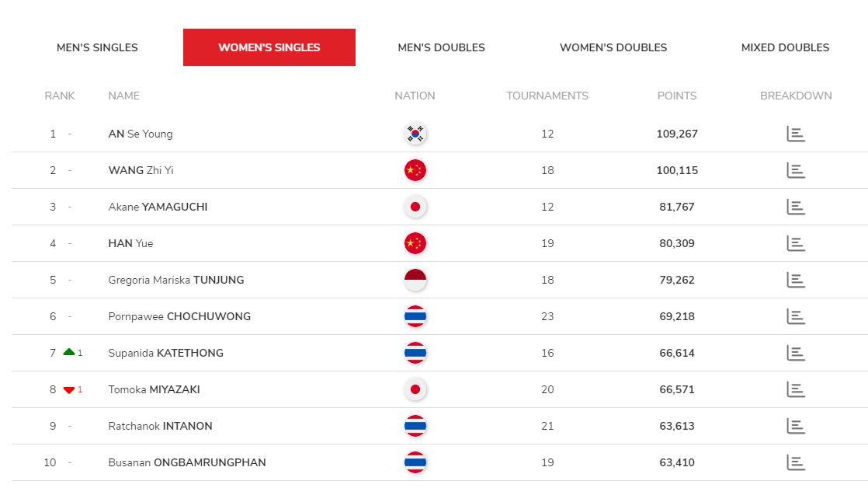Image resolution: width=868 pixels, height=502 pixels.
Task: Click red down arrow for Tomoka MIYAZAKI
Action: 68,389
